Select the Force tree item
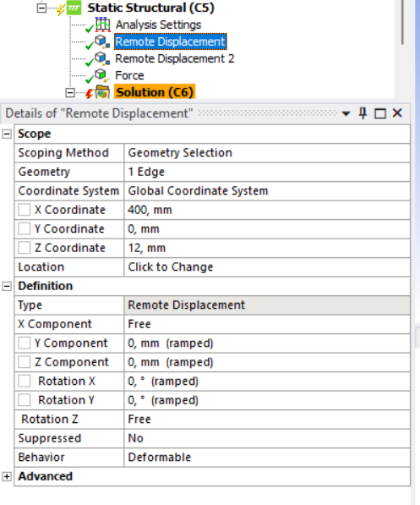 click(129, 75)
